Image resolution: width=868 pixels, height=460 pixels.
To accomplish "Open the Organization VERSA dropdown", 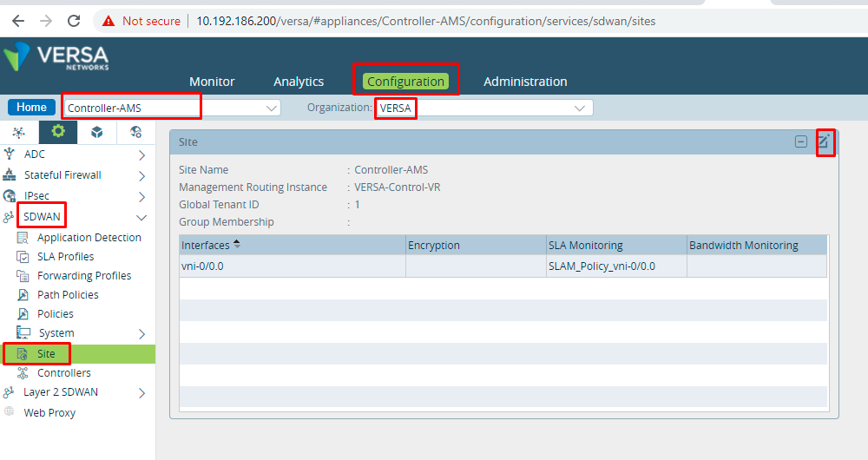I will [x=484, y=108].
